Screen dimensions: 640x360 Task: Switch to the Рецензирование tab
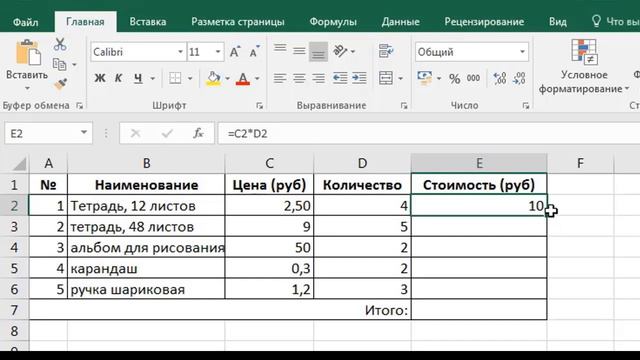[484, 22]
